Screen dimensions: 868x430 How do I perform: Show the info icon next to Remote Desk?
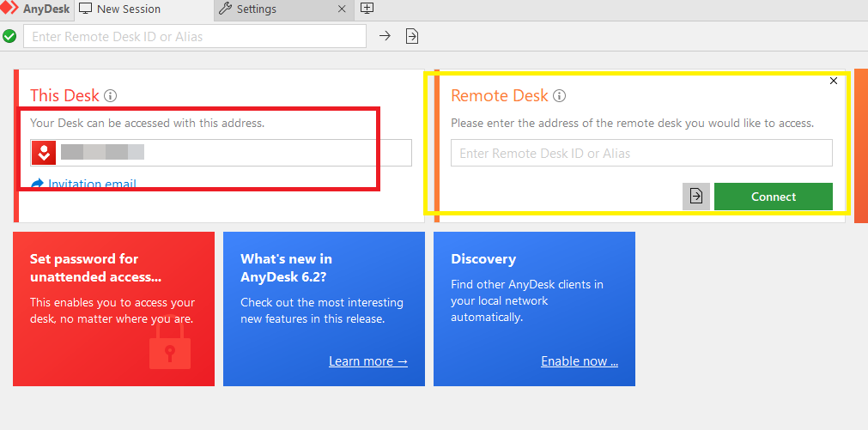559,96
